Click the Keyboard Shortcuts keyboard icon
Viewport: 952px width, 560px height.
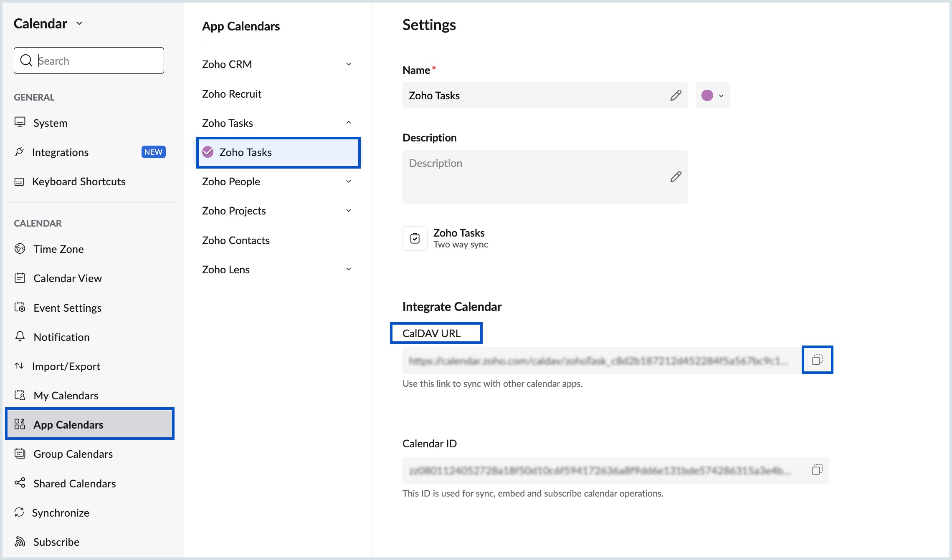click(19, 182)
